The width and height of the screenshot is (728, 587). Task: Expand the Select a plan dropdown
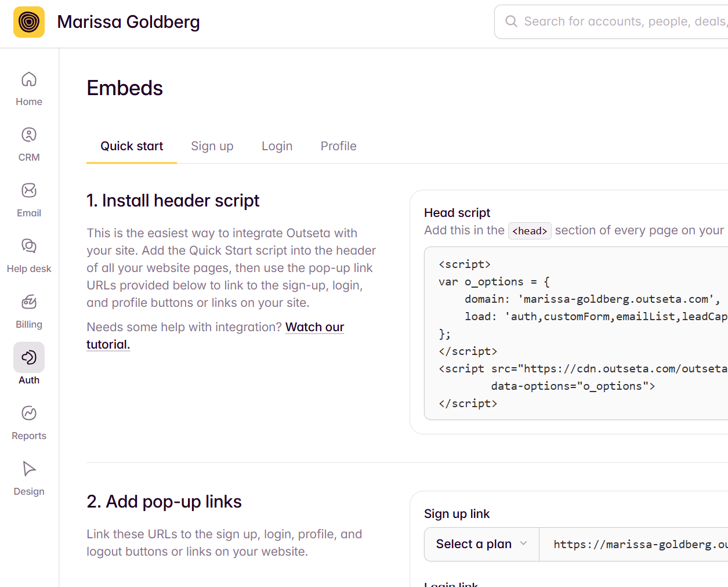[x=481, y=544]
